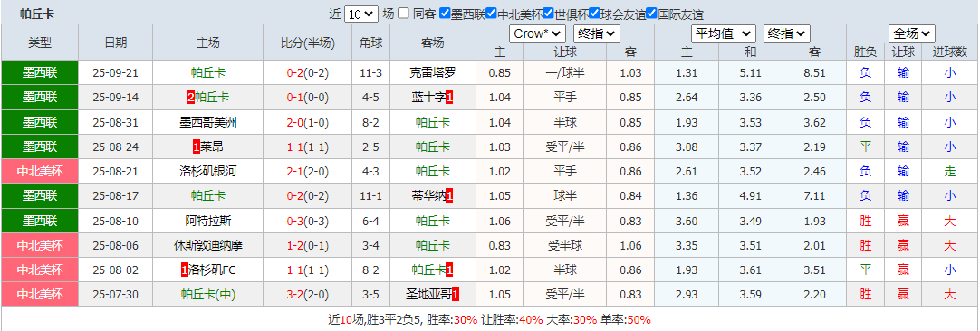
Task: Open 莱昂 team link
Action: pos(213,147)
